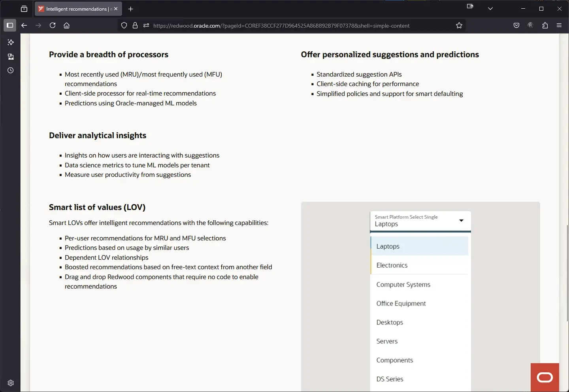Open a new browser tab
Image resolution: width=569 pixels, height=392 pixels.
click(131, 9)
